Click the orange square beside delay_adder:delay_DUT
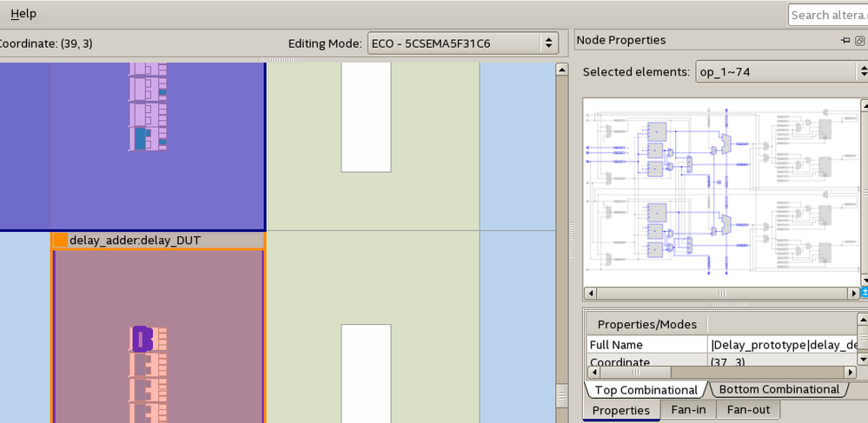The image size is (868, 423). coord(60,241)
